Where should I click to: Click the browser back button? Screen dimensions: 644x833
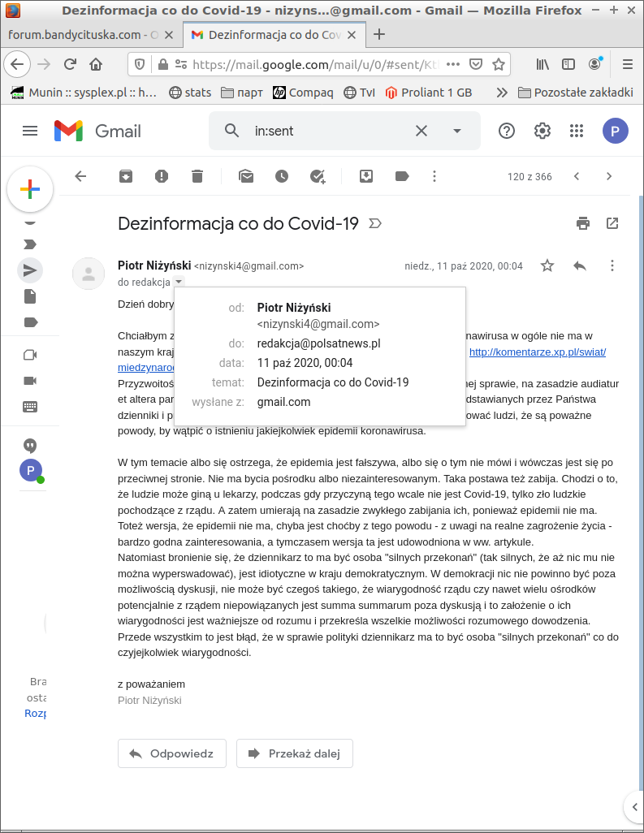pyautogui.click(x=17, y=64)
